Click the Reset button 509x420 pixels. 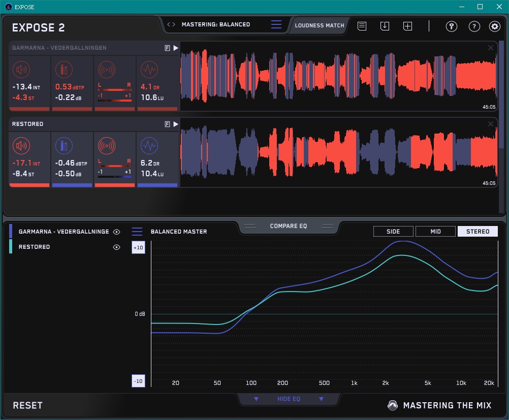point(28,405)
